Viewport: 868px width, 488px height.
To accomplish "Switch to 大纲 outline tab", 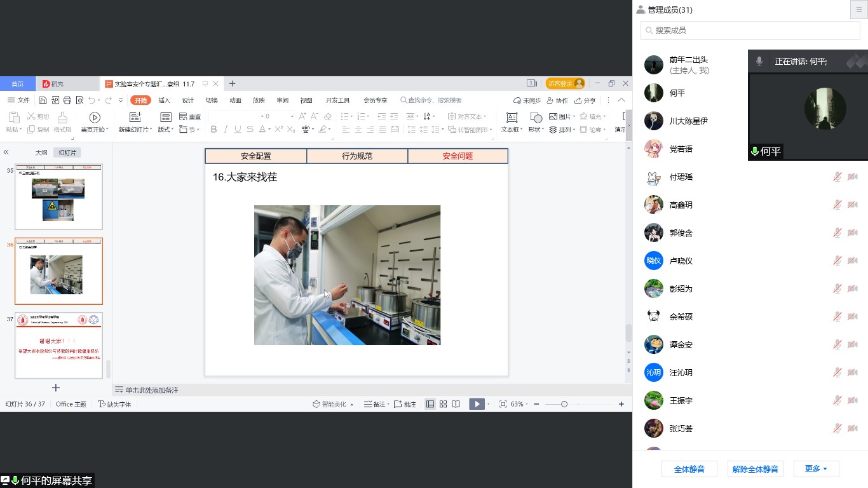I will [41, 152].
